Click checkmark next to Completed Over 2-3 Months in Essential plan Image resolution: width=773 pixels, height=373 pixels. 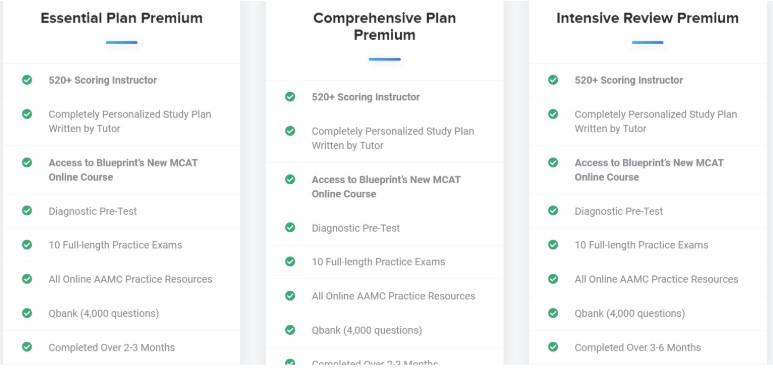(27, 347)
